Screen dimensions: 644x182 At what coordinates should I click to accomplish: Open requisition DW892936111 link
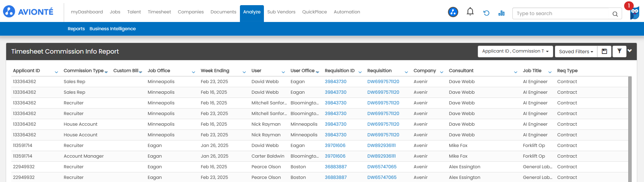381,146
